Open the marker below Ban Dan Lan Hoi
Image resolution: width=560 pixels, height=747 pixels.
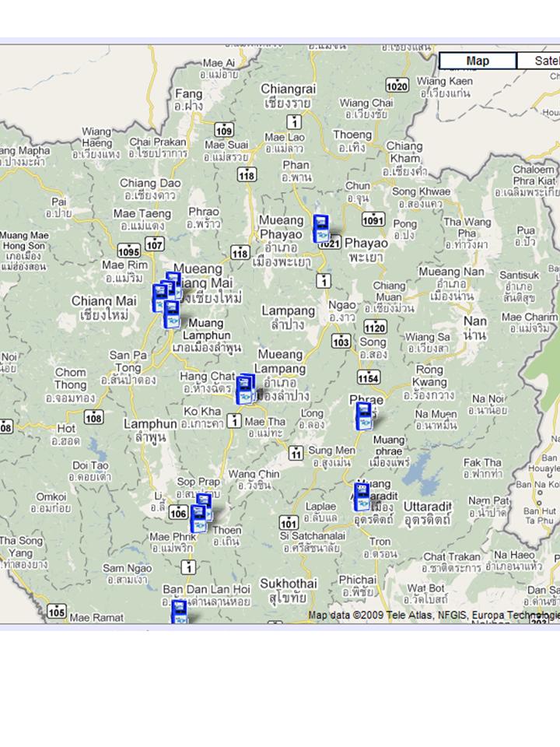pos(179,612)
